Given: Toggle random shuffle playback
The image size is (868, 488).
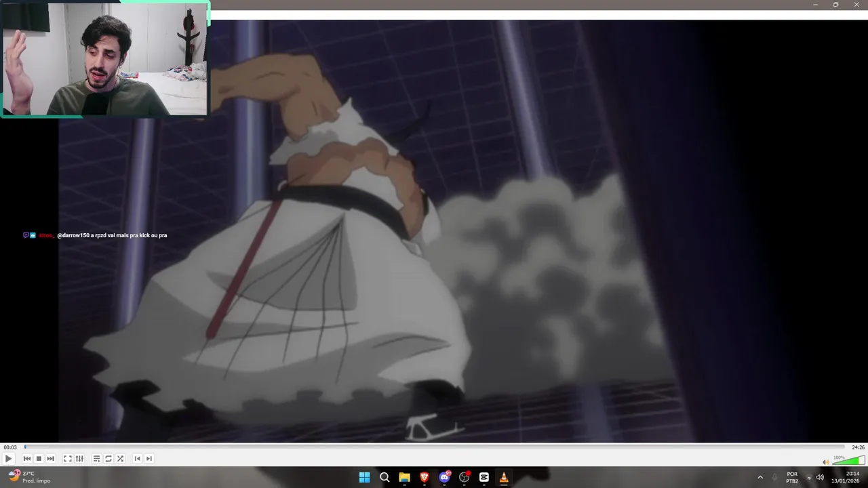Looking at the screenshot, I should (x=120, y=459).
